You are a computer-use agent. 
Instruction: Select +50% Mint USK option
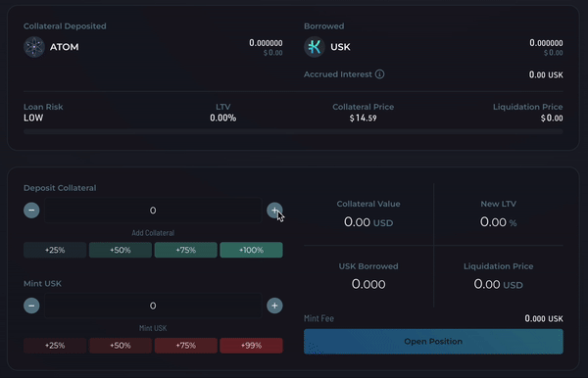121,346
